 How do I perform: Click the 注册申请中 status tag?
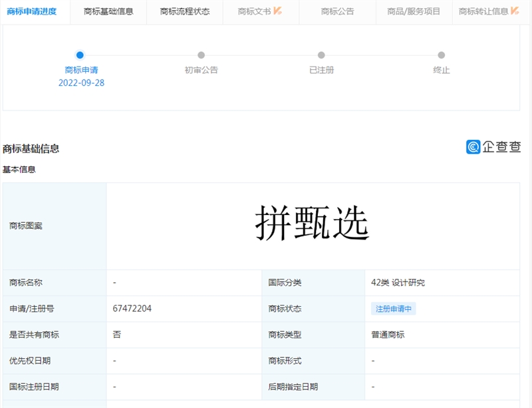pyautogui.click(x=394, y=309)
